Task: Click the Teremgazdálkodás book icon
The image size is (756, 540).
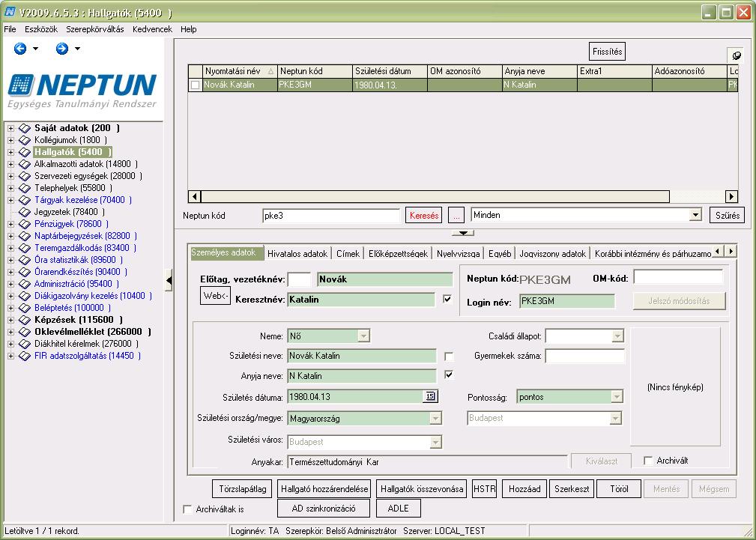Action: pyautogui.click(x=25, y=249)
